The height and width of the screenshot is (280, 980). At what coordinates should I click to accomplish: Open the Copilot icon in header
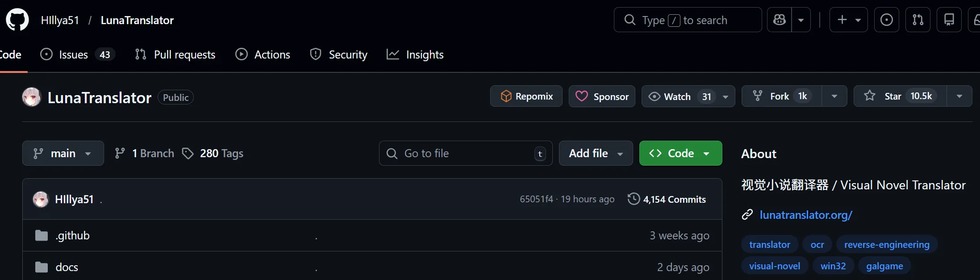(780, 20)
